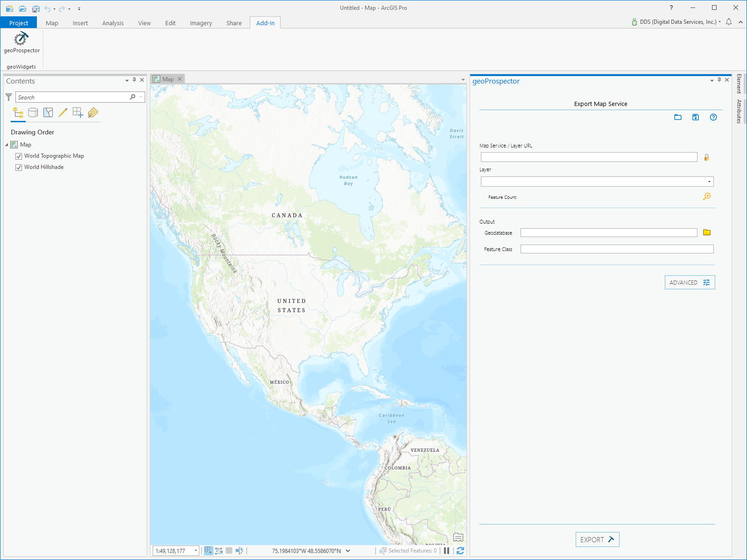Save the geoProspector configuration
The width and height of the screenshot is (747, 560).
[696, 117]
